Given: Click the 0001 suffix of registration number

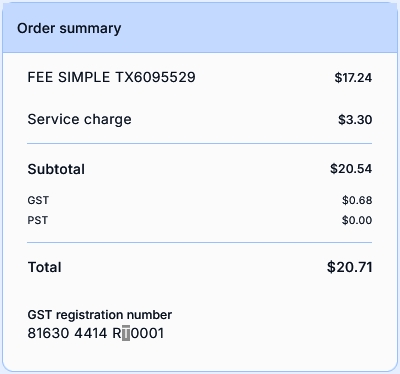Looking at the screenshot, I should pyautogui.click(x=147, y=333).
